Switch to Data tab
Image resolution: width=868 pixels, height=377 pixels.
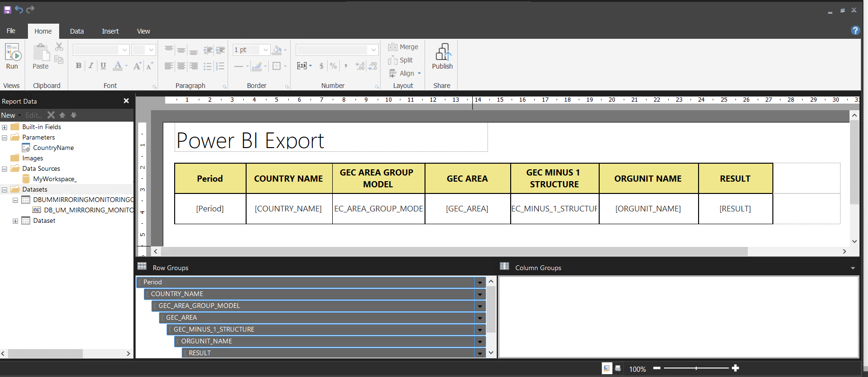pos(77,31)
